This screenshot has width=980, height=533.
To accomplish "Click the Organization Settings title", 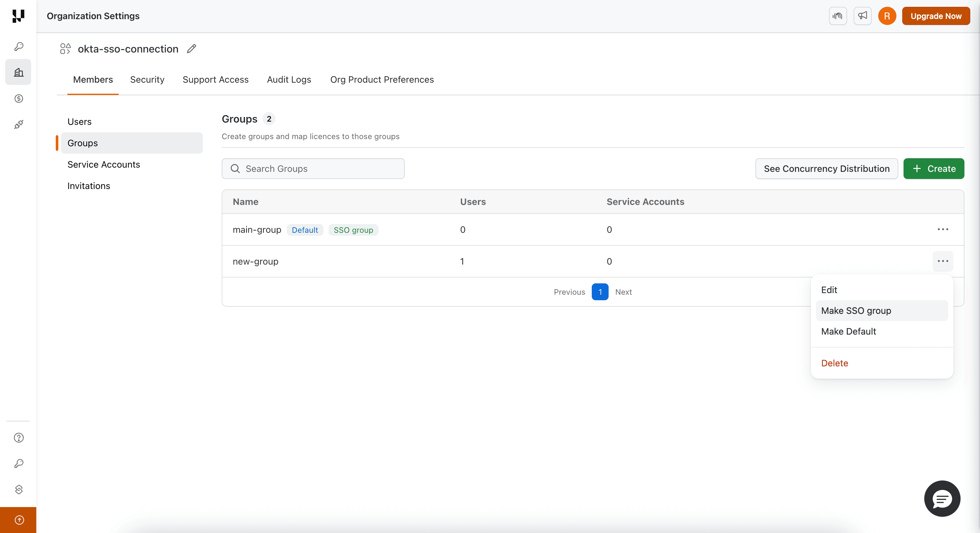I will click(x=93, y=16).
